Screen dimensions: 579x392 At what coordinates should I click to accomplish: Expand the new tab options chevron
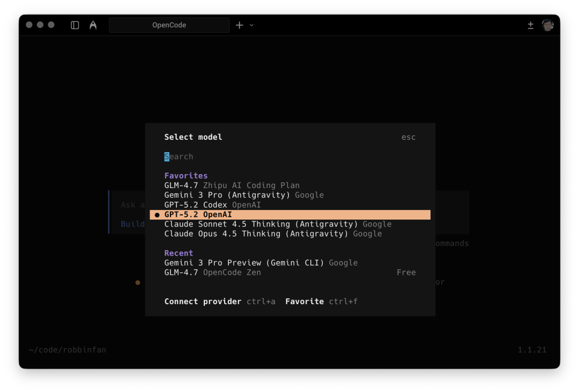pos(251,25)
